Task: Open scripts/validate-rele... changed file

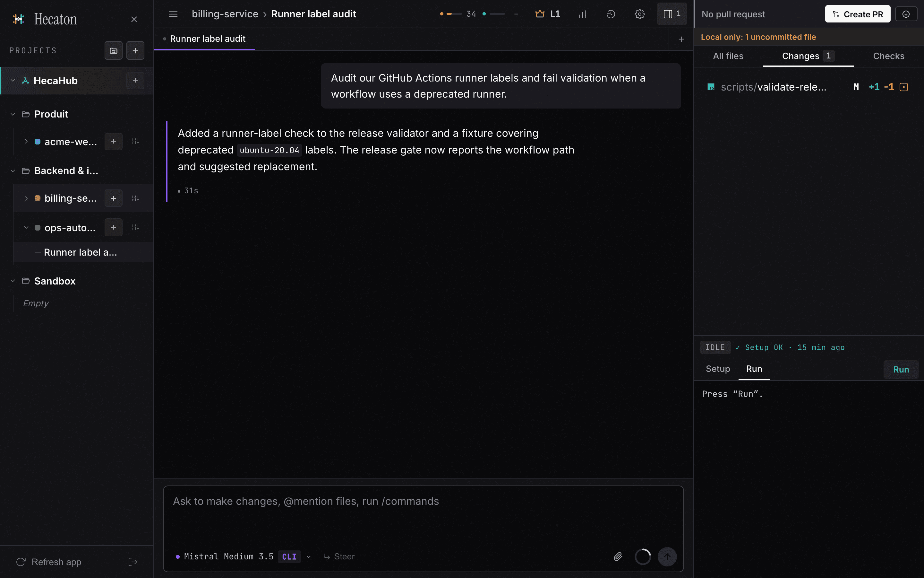Action: coord(808,87)
